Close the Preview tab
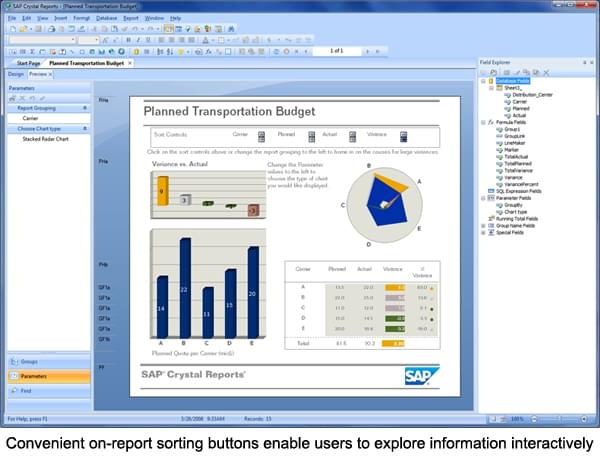 (x=50, y=74)
